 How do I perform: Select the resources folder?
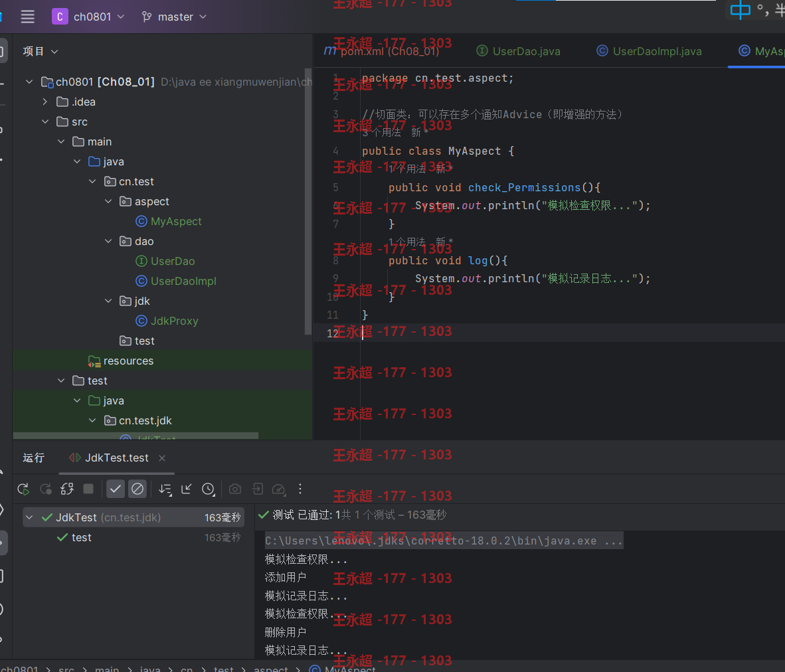[x=121, y=361]
